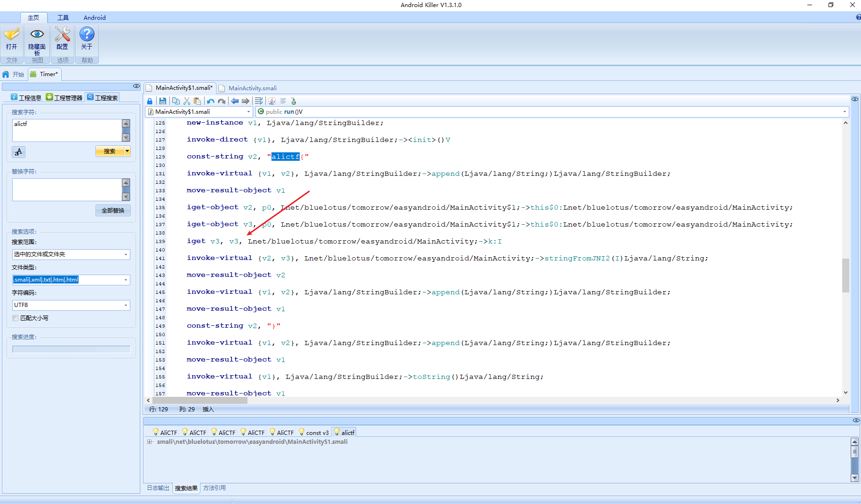The height and width of the screenshot is (504, 861).
Task: Lock the editor using the padlock icon
Action: [x=150, y=101]
